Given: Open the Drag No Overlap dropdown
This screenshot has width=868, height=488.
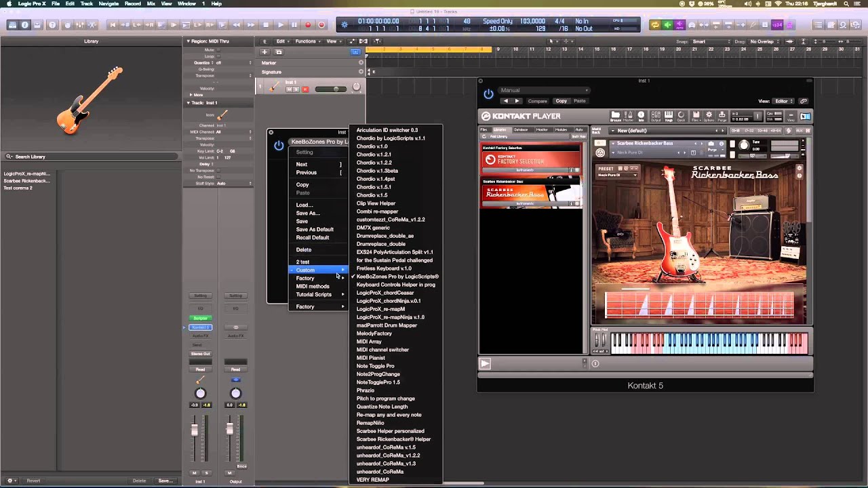Looking at the screenshot, I should pyautogui.click(x=765, y=41).
